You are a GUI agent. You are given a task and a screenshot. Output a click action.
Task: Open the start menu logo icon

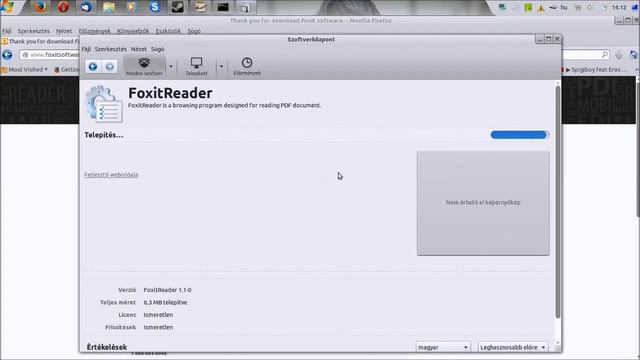pyautogui.click(x=7, y=7)
